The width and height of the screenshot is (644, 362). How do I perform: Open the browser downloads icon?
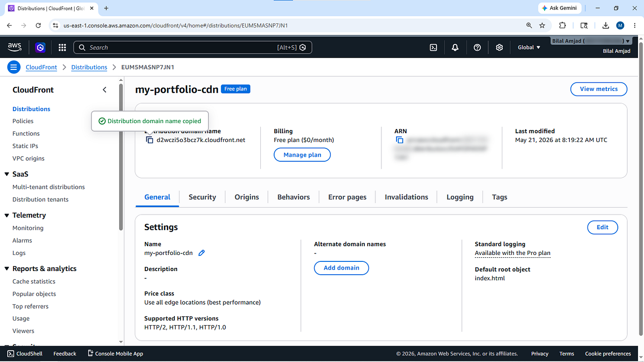point(606,25)
